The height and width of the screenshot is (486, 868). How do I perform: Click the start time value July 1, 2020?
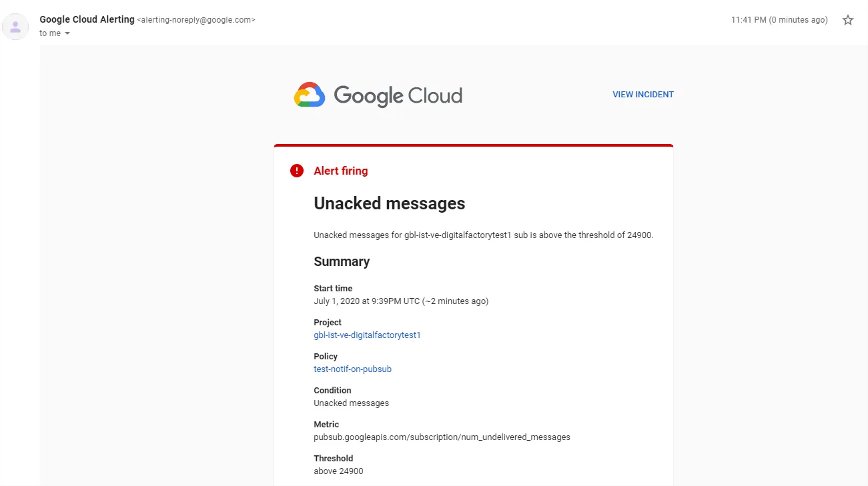click(400, 301)
